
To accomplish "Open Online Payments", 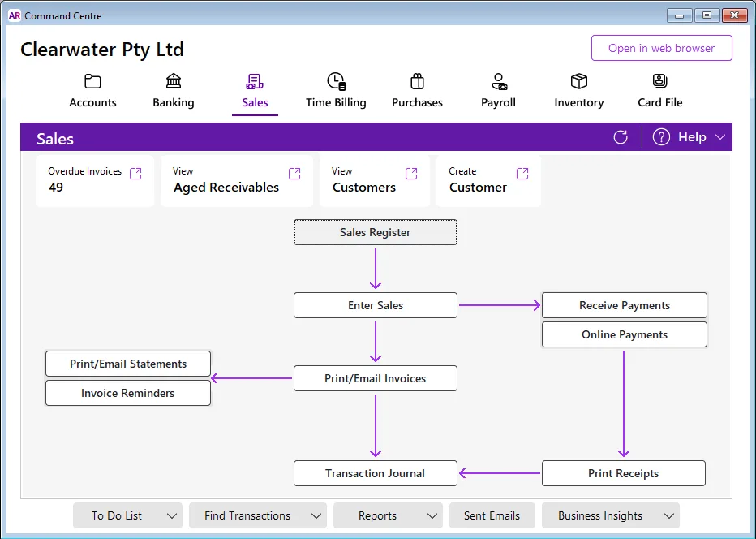I will (x=625, y=334).
